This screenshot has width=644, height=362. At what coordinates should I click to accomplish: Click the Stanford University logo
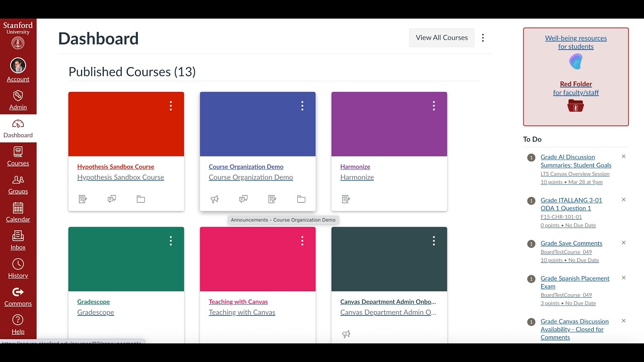click(x=18, y=35)
